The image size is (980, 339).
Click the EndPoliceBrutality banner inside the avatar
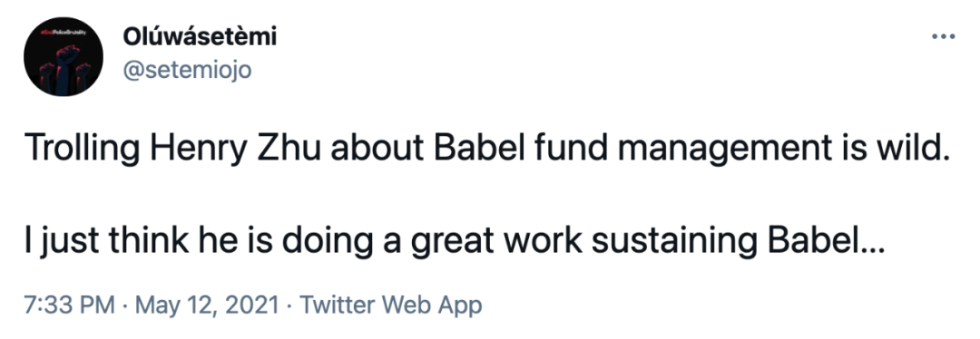click(x=65, y=33)
